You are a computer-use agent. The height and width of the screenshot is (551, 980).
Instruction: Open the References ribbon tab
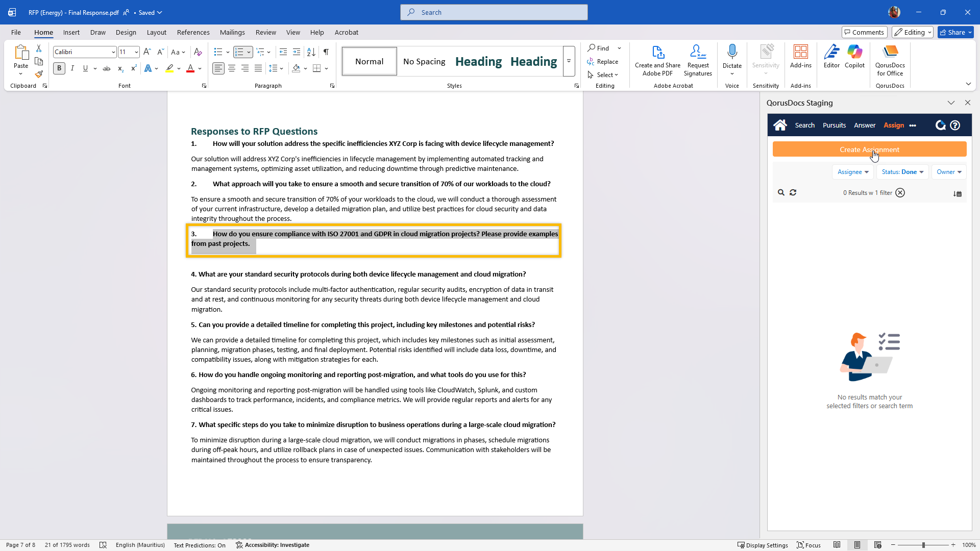click(193, 32)
